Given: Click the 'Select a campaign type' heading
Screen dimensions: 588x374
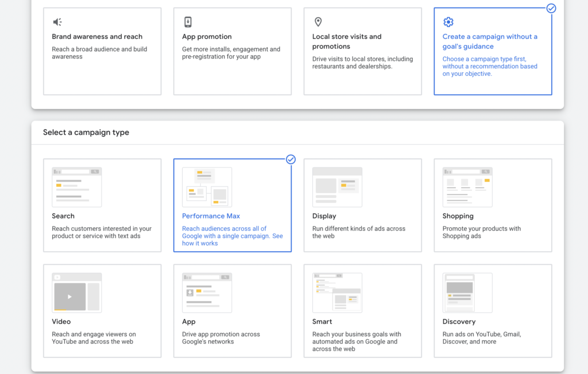Looking at the screenshot, I should pos(86,133).
